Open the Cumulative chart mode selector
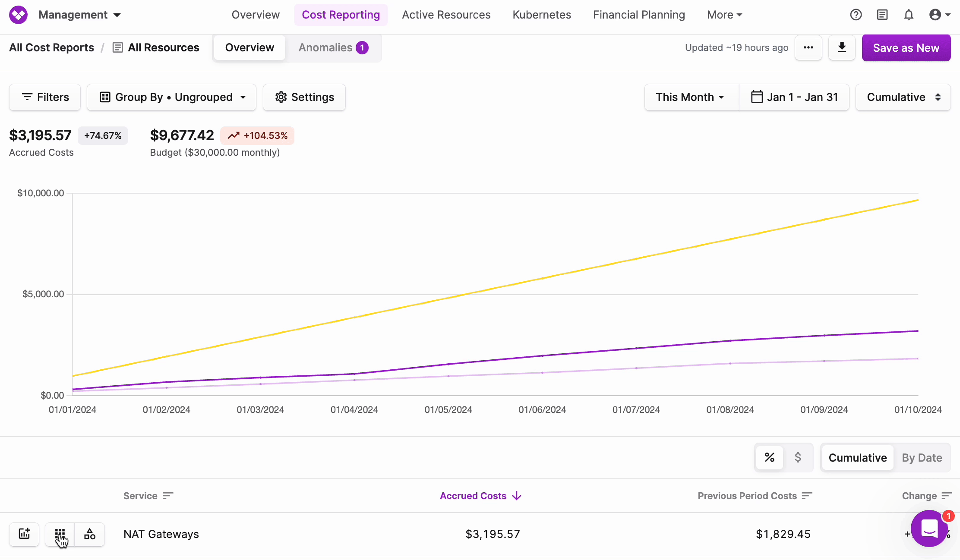This screenshot has width=960, height=560. click(903, 97)
